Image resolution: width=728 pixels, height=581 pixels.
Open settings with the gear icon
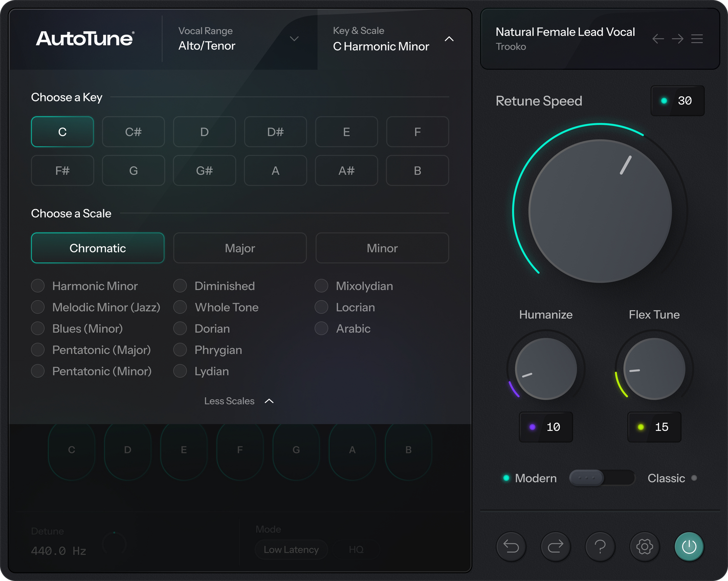(x=644, y=547)
